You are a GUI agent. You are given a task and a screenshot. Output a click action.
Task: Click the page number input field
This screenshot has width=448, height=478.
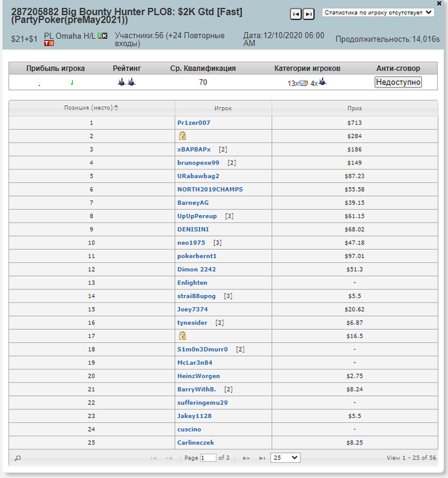(208, 458)
